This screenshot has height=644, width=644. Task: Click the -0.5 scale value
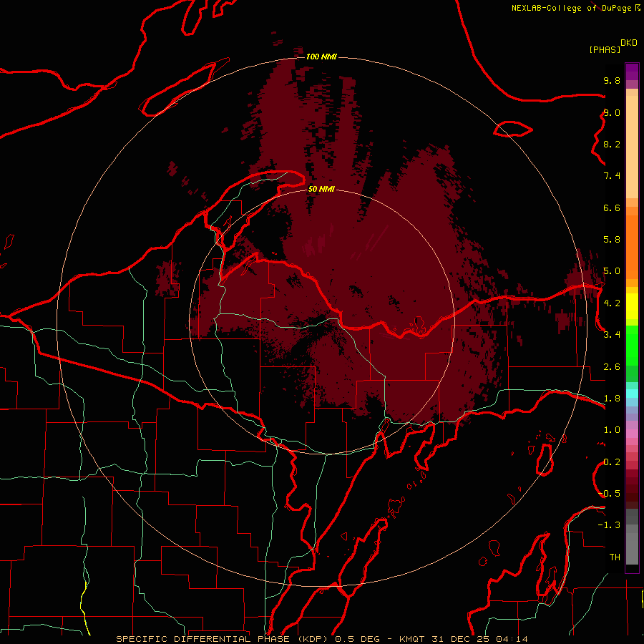coord(609,494)
